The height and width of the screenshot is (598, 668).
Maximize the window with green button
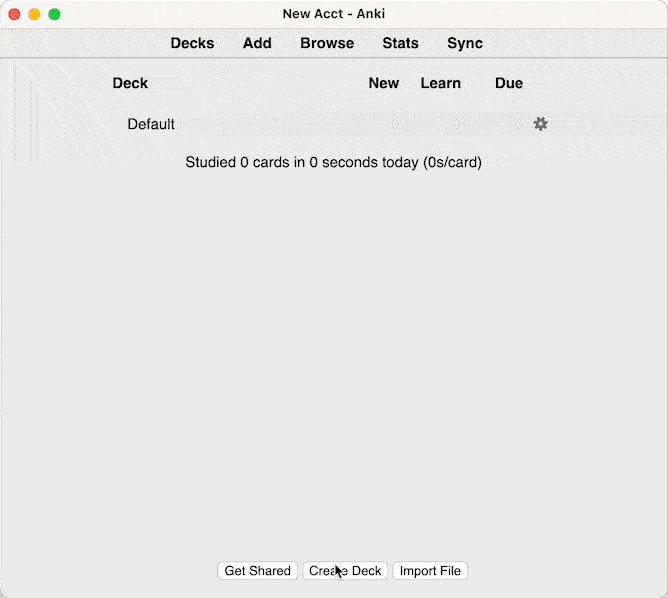tap(54, 14)
